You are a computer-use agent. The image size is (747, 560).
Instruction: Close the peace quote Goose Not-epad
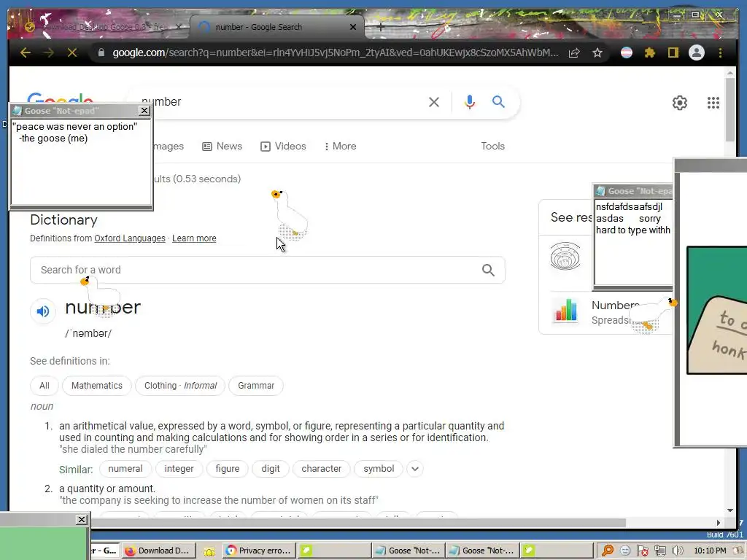pyautogui.click(x=144, y=111)
